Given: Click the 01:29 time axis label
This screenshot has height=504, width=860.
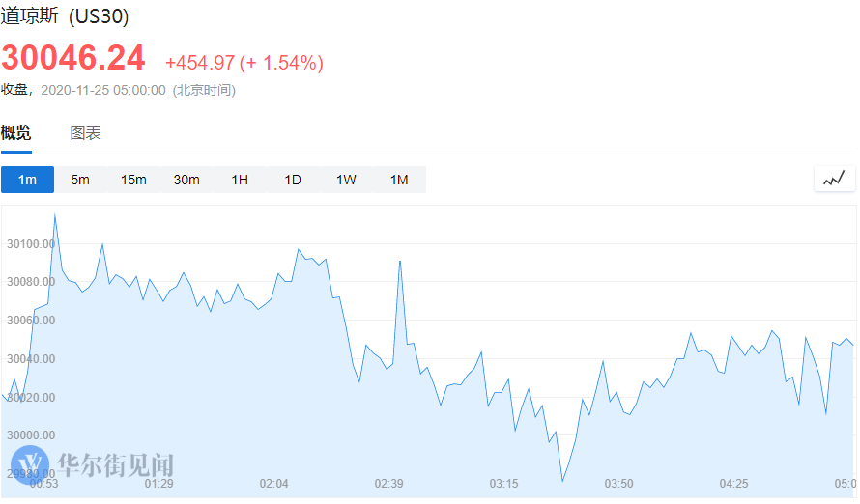Looking at the screenshot, I should click(159, 484).
